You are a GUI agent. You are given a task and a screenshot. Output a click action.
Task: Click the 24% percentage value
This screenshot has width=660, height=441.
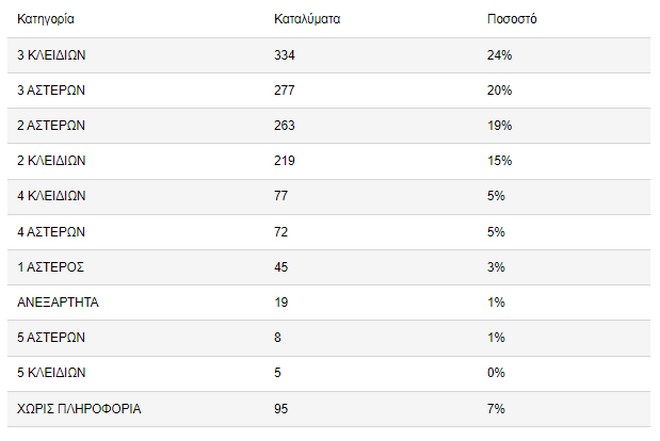tap(496, 56)
